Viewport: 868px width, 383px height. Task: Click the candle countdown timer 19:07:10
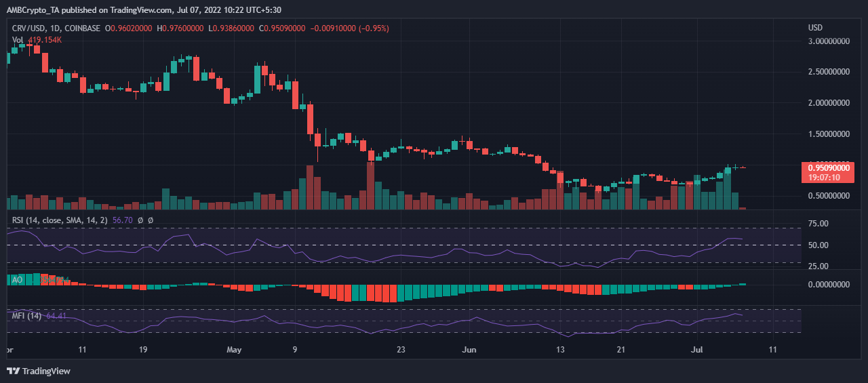coord(825,176)
